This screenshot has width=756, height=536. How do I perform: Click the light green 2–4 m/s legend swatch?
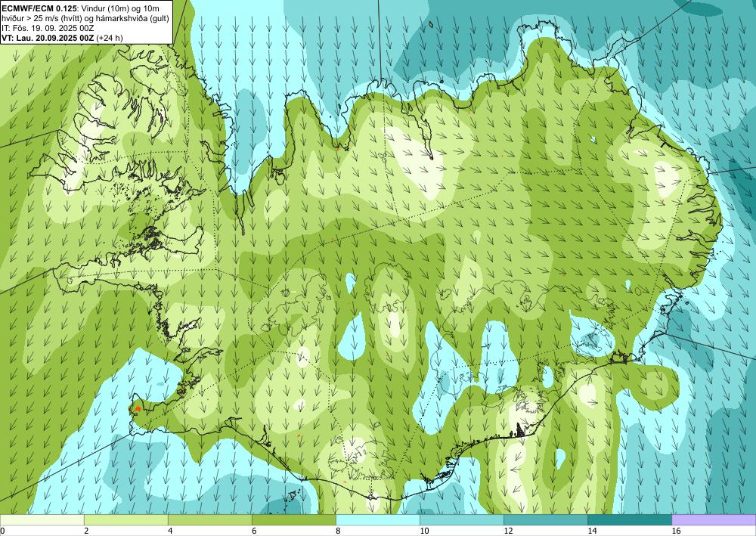[x=125, y=520]
